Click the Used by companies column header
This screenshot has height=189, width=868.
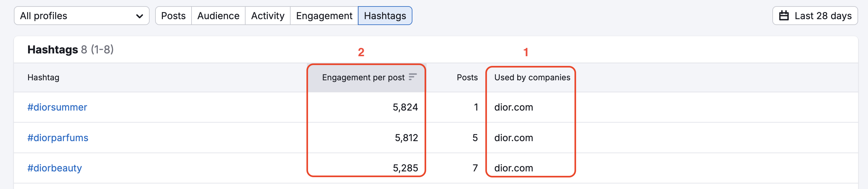click(x=532, y=78)
